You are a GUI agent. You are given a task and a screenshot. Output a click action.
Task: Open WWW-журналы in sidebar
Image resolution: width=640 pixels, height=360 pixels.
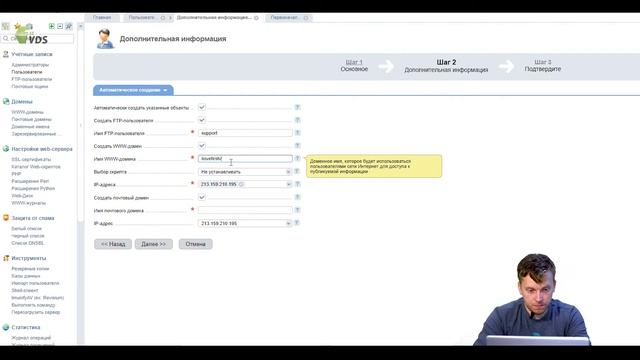click(29, 203)
